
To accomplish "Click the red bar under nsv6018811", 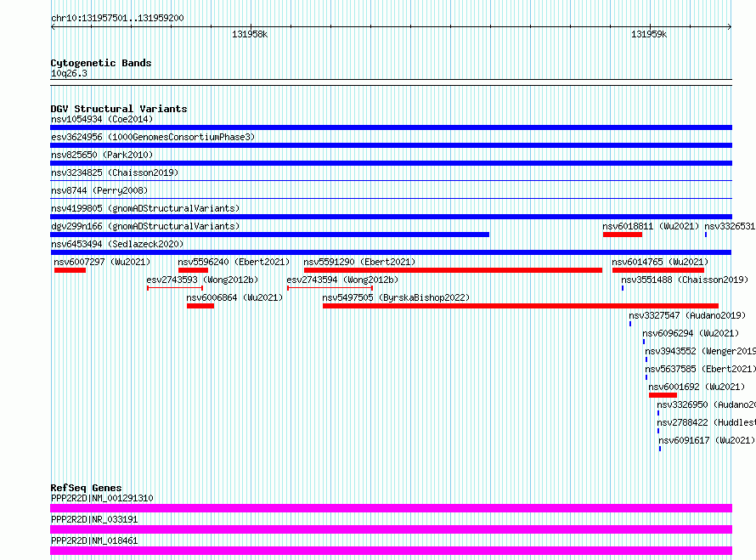I will point(623,235).
